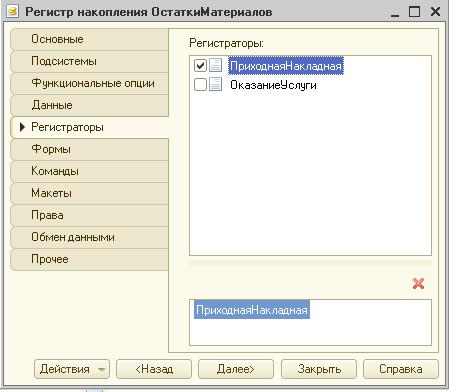Viewport: 449px width, 392px height.
Task: Switch to the Основные tab
Action: 89,39
